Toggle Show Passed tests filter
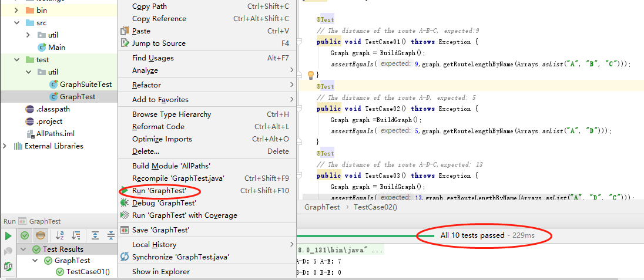The width and height of the screenshot is (644, 280). 25,235
